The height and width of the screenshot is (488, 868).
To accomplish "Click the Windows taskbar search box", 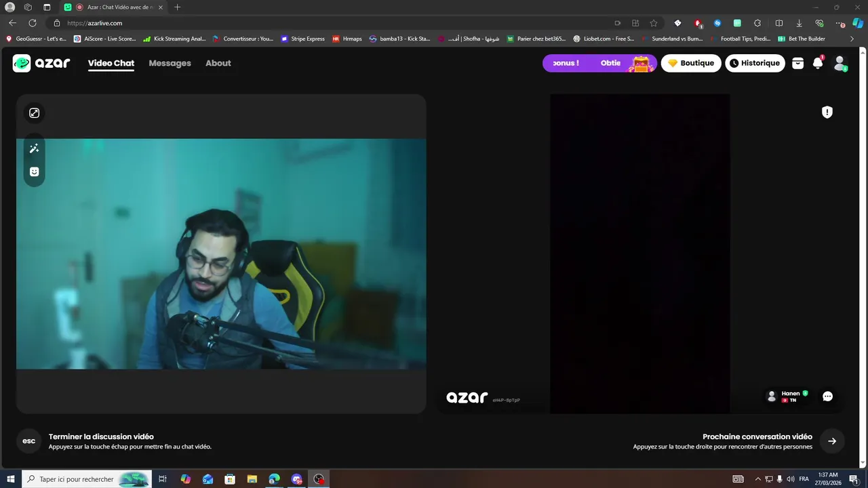I will pyautogui.click(x=86, y=479).
